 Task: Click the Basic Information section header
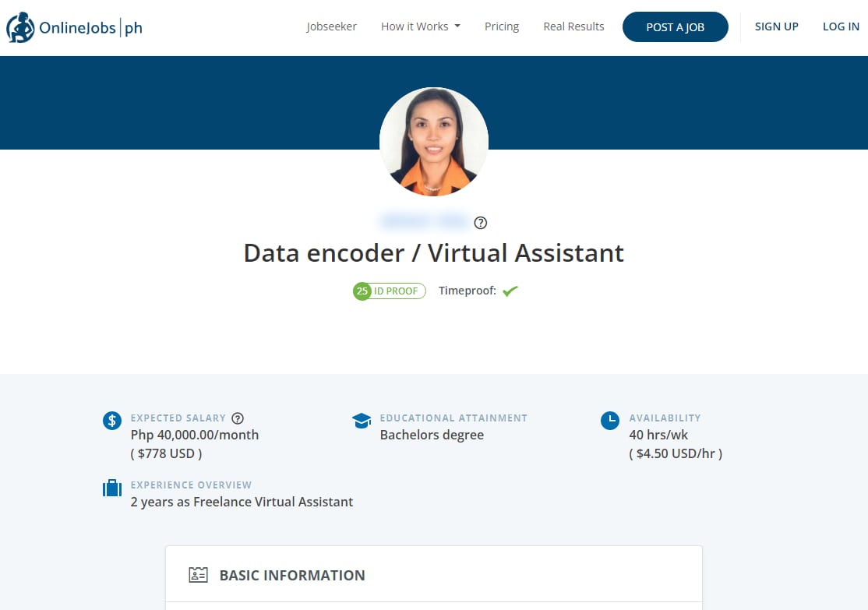tap(292, 576)
